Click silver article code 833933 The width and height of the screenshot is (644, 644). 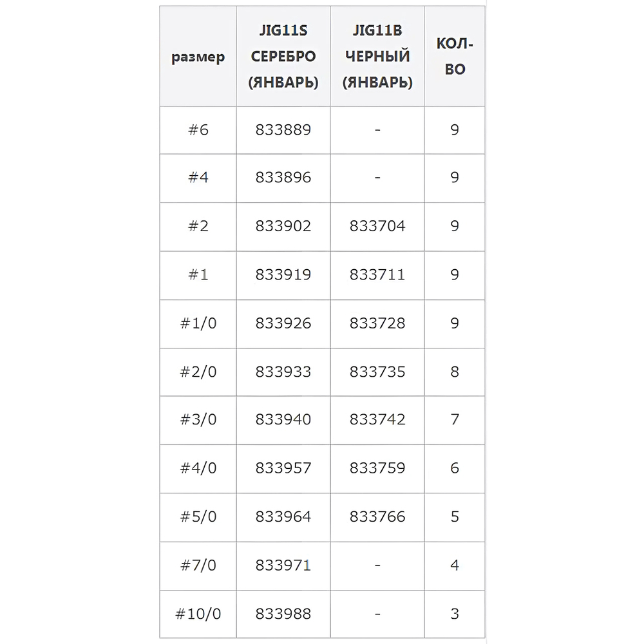[283, 372]
